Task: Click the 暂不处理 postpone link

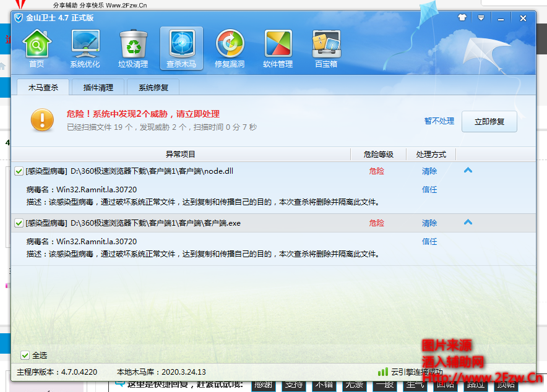Action: 439,121
